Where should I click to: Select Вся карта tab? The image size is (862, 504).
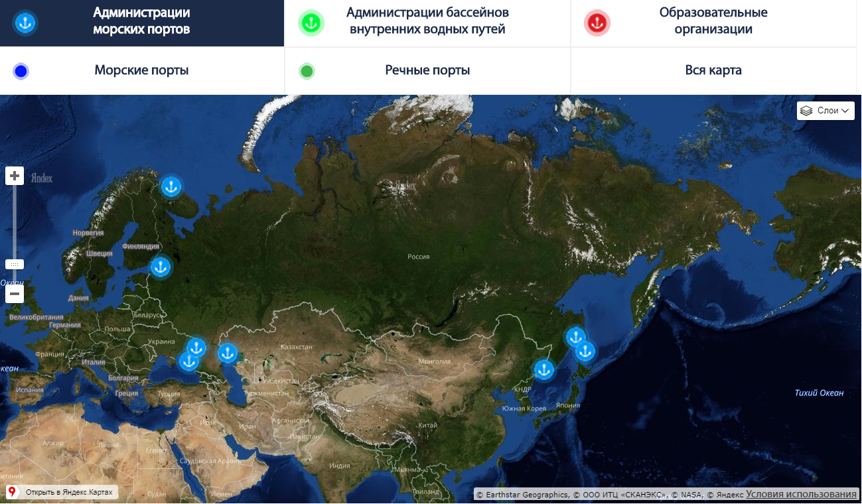(x=713, y=70)
